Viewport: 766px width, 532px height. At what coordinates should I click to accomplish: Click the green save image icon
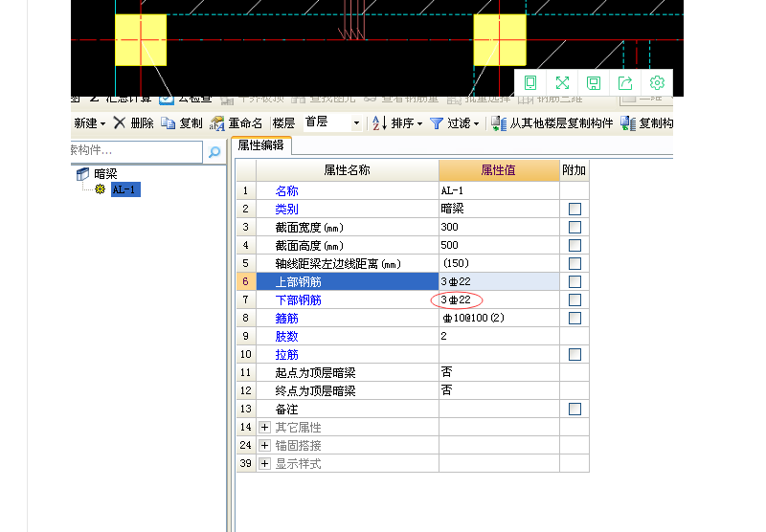click(x=594, y=83)
